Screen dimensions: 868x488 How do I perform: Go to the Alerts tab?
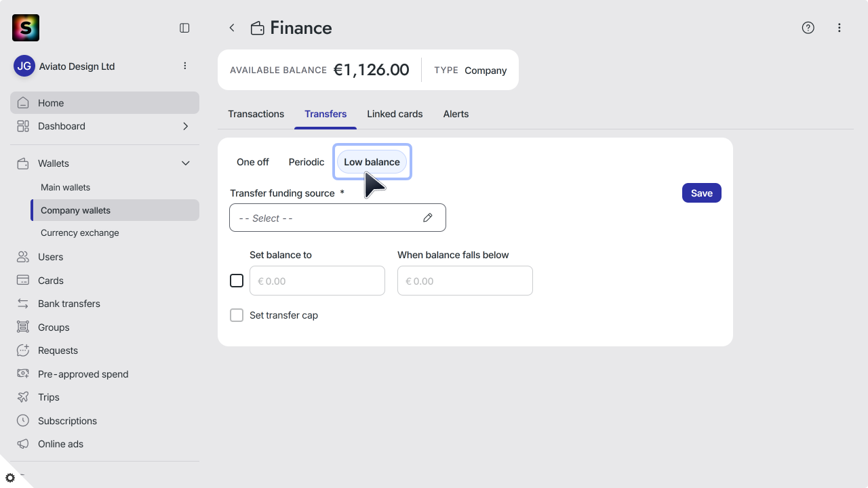(456, 114)
